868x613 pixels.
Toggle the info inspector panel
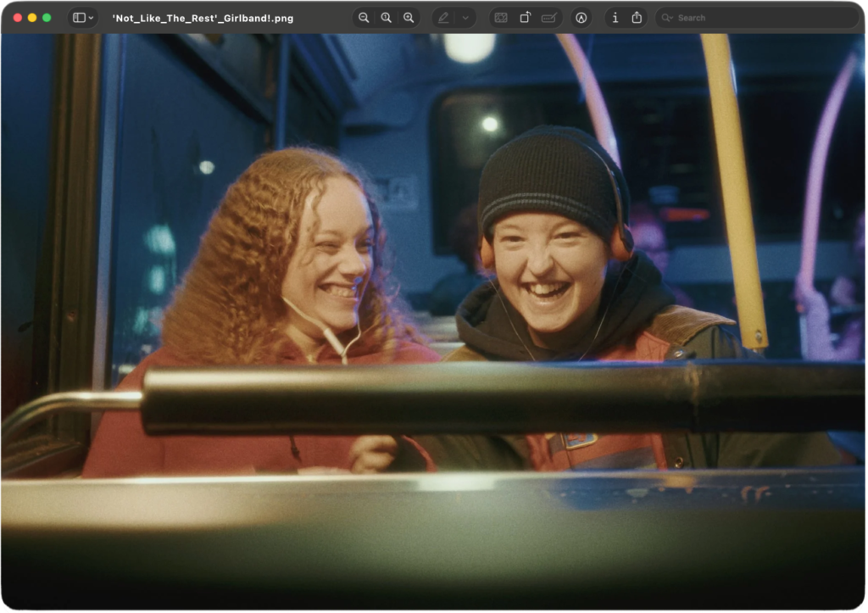(615, 18)
